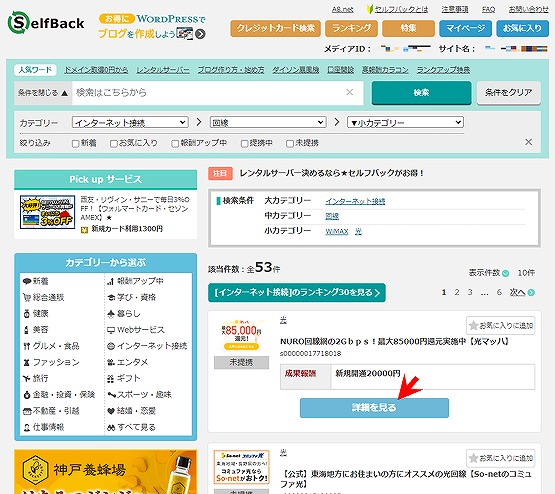
Task: Open the インターネット接続 category dropdown
Action: click(x=130, y=122)
